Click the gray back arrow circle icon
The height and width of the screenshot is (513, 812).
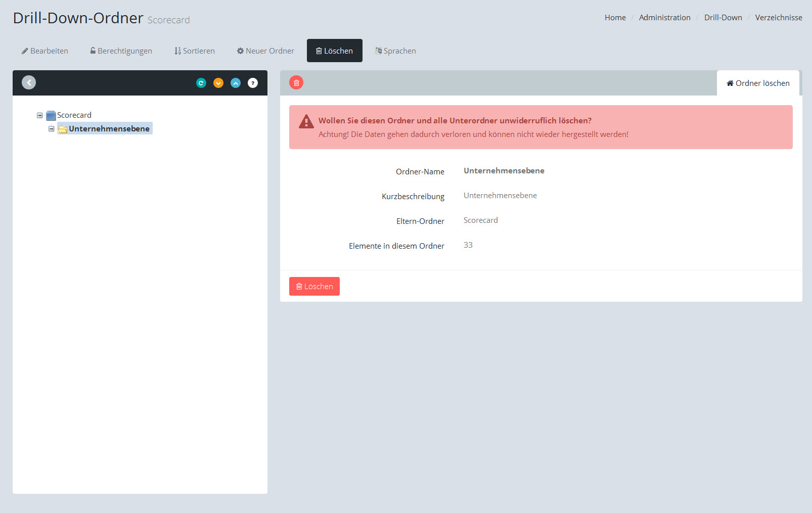pos(29,82)
